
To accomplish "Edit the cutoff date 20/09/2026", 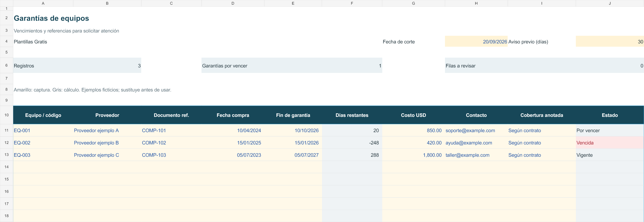I will 476,42.
